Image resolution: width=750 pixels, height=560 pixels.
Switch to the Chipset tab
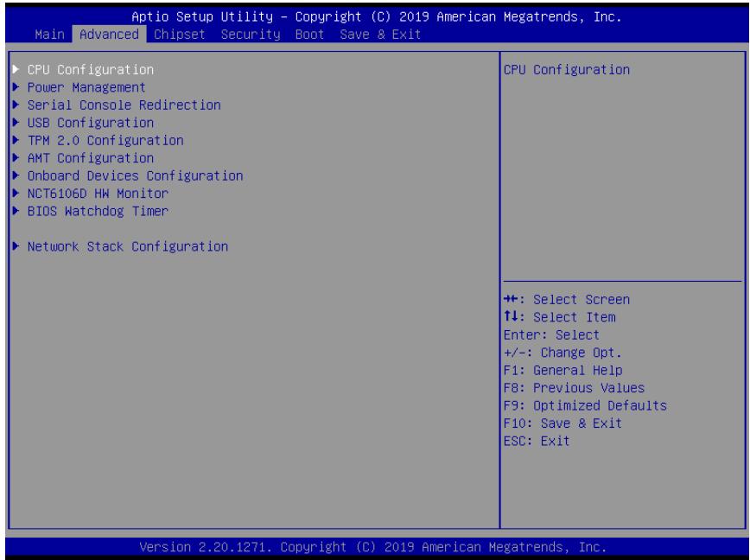(180, 35)
